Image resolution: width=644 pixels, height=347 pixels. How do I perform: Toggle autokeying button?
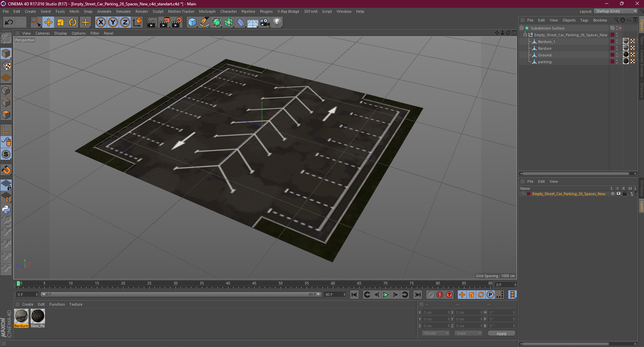point(440,295)
